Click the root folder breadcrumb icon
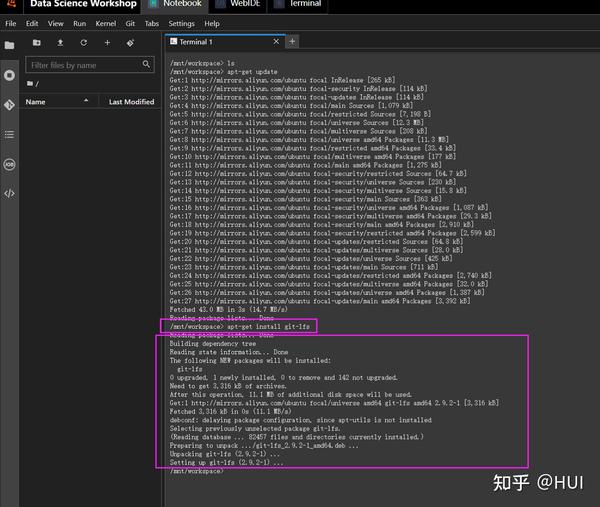 [30, 83]
